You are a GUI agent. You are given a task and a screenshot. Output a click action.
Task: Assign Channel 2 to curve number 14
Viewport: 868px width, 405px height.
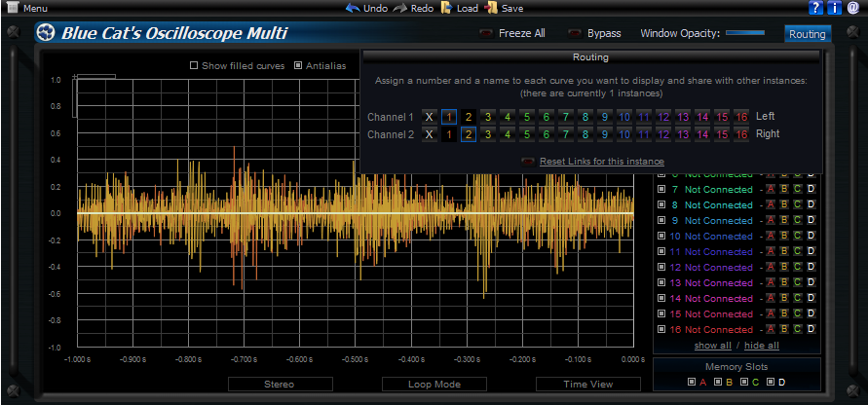point(702,134)
